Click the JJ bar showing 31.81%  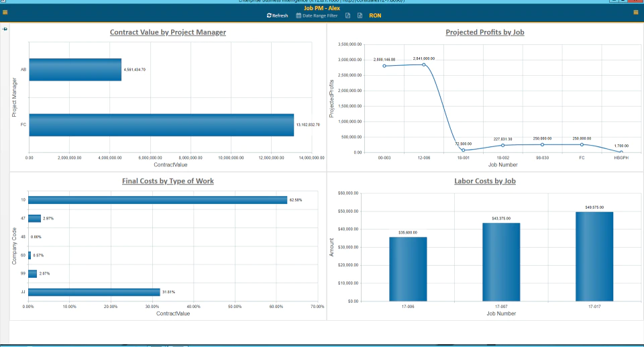(94, 292)
